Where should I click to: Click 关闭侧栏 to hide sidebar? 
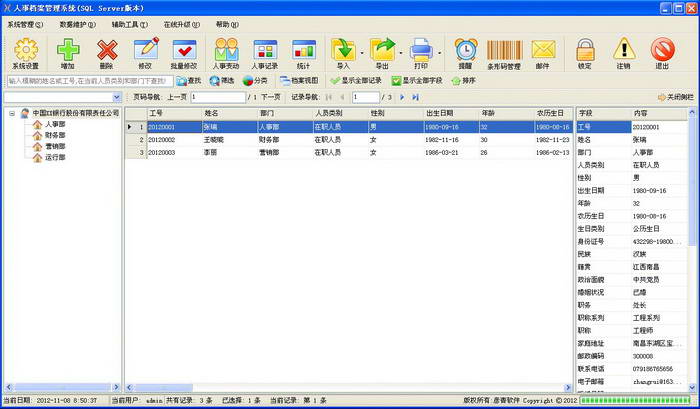676,97
